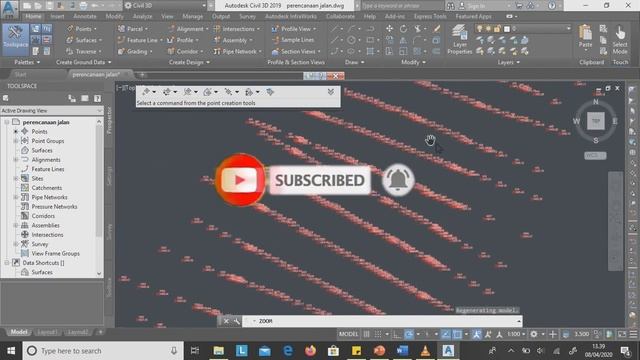Switch to the Layout1 tab
The width and height of the screenshot is (640, 360).
(47, 332)
